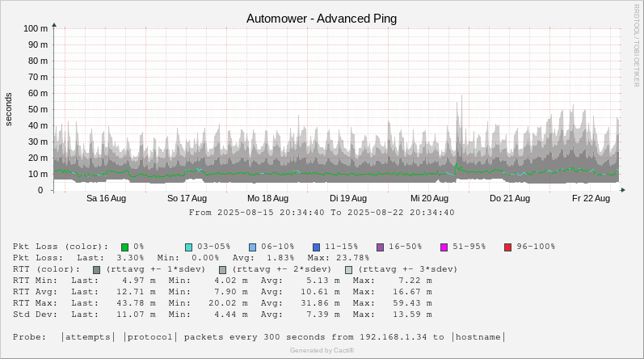Click the Fr 22 Aug axis label
The height and width of the screenshot is (359, 644).
pos(591,198)
